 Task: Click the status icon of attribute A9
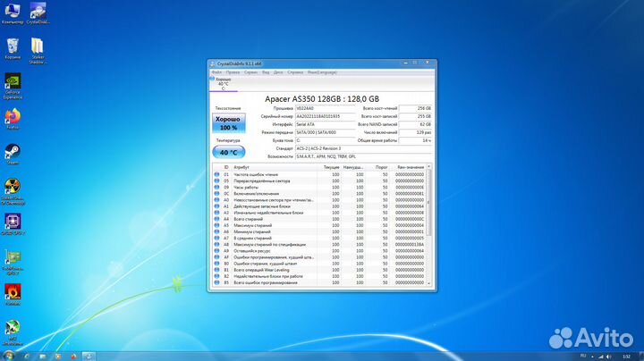click(216, 251)
